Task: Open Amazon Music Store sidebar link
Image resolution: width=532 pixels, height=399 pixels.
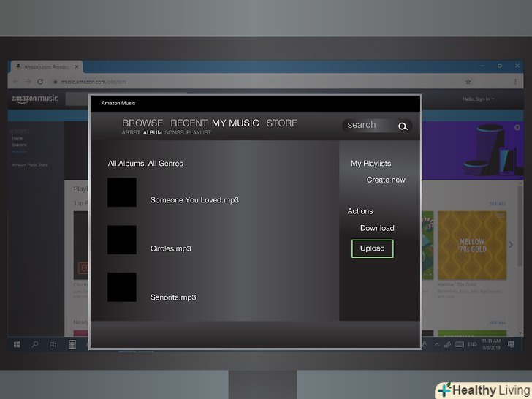Action: 30,164
